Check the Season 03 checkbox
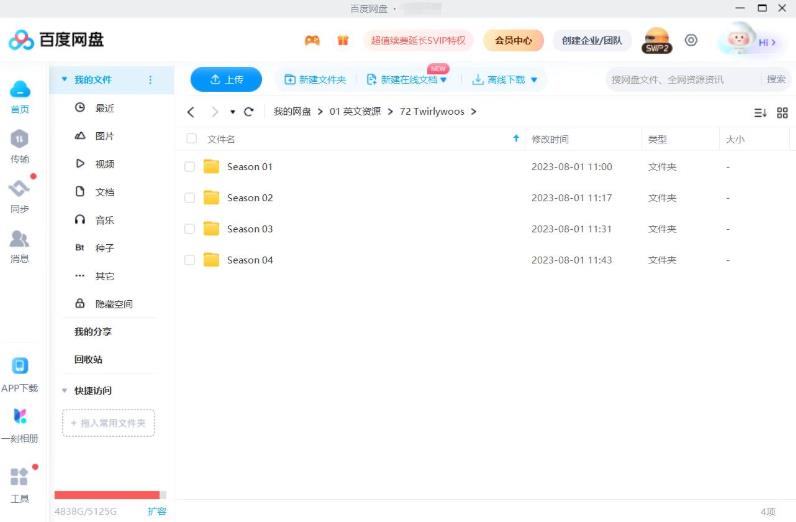 click(189, 229)
